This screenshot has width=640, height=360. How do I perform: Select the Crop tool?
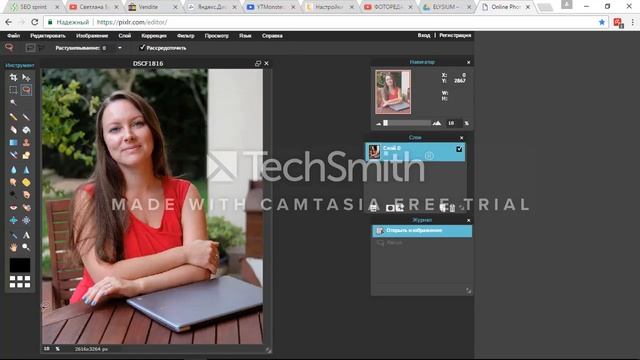coord(13,77)
